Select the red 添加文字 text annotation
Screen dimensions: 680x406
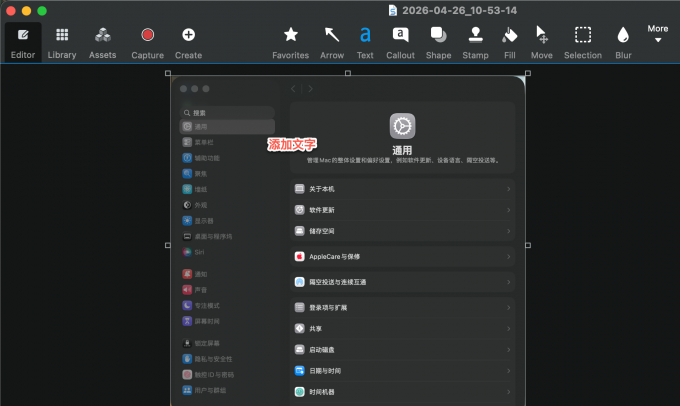coord(292,144)
